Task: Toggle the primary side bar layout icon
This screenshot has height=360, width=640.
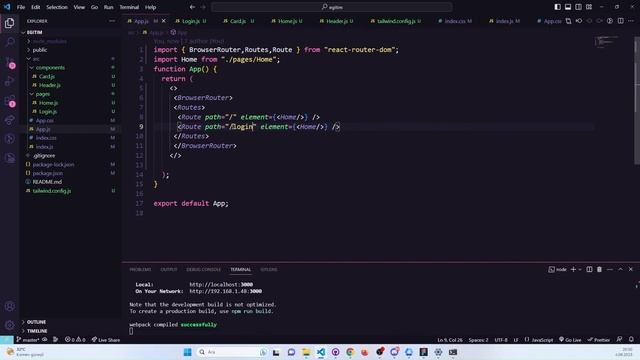Action: (558, 7)
